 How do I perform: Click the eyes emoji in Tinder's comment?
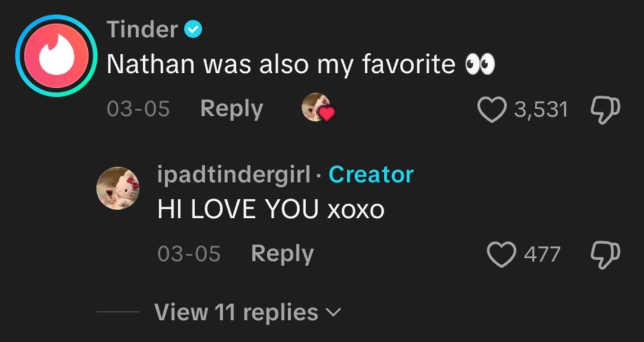[x=480, y=65]
